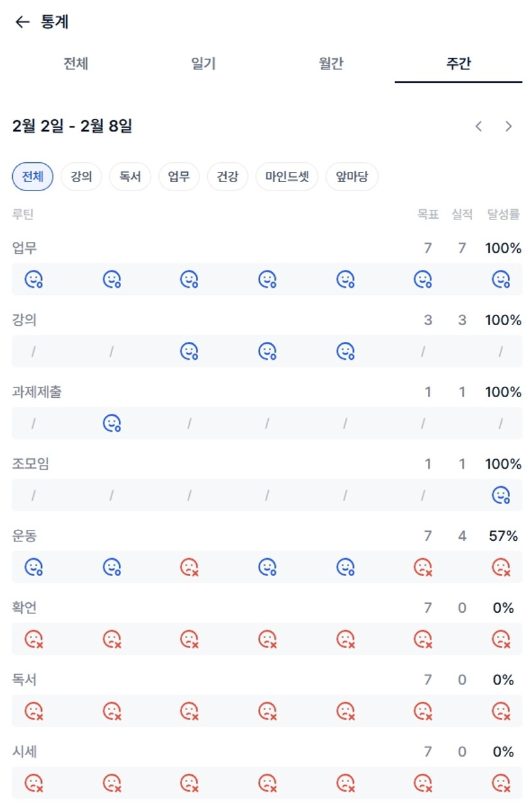Viewport: 532px width, 806px height.
Task: Filter routines by 앞마당 chip
Action: 352,177
